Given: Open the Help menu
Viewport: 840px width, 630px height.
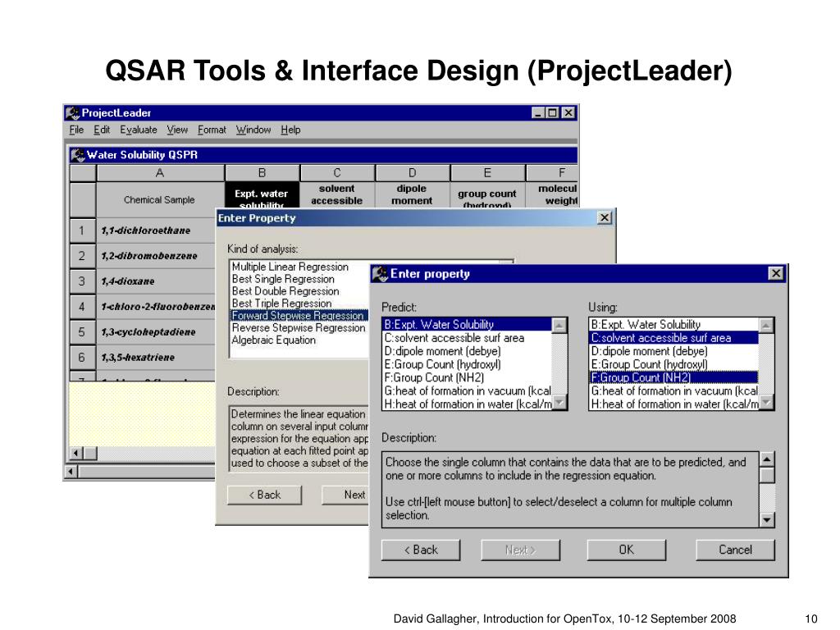Looking at the screenshot, I should [290, 130].
